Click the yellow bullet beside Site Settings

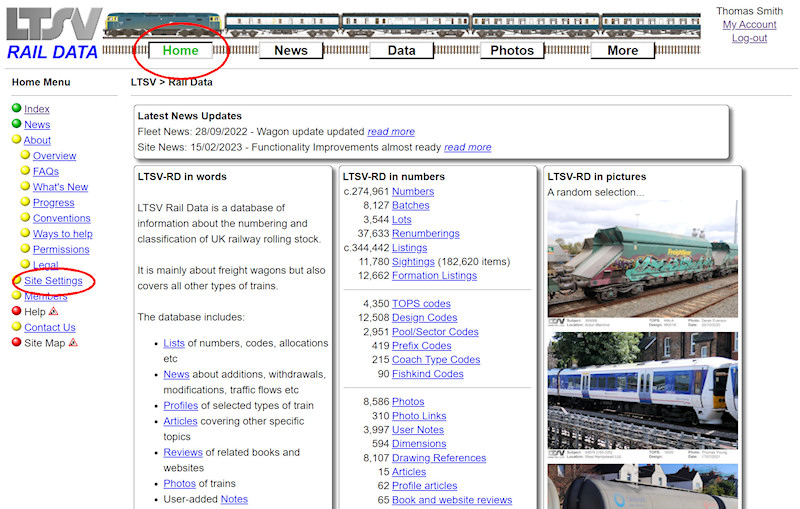17,281
